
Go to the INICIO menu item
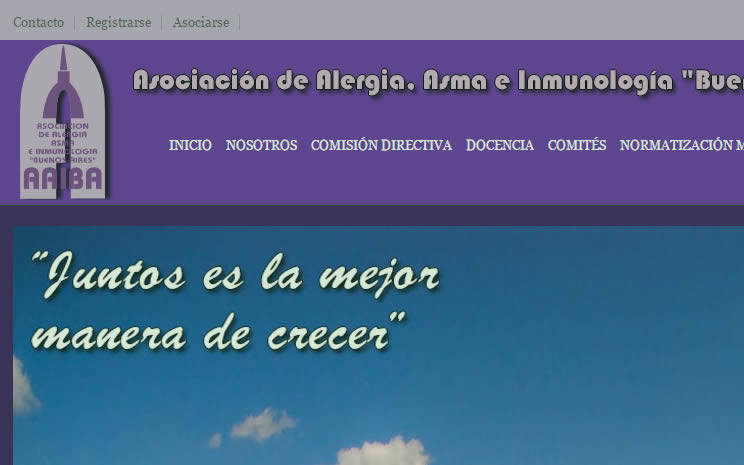[x=190, y=145]
